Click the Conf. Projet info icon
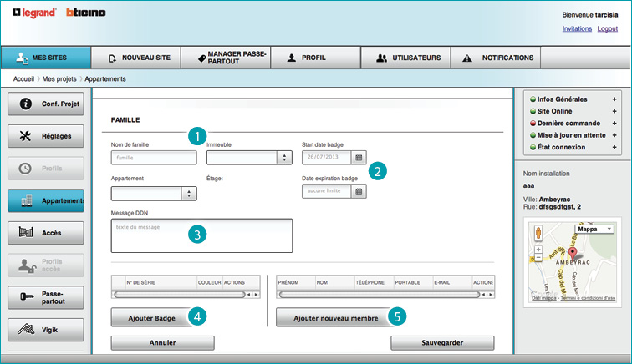Viewport: 632px width, 364px height. pyautogui.click(x=25, y=104)
